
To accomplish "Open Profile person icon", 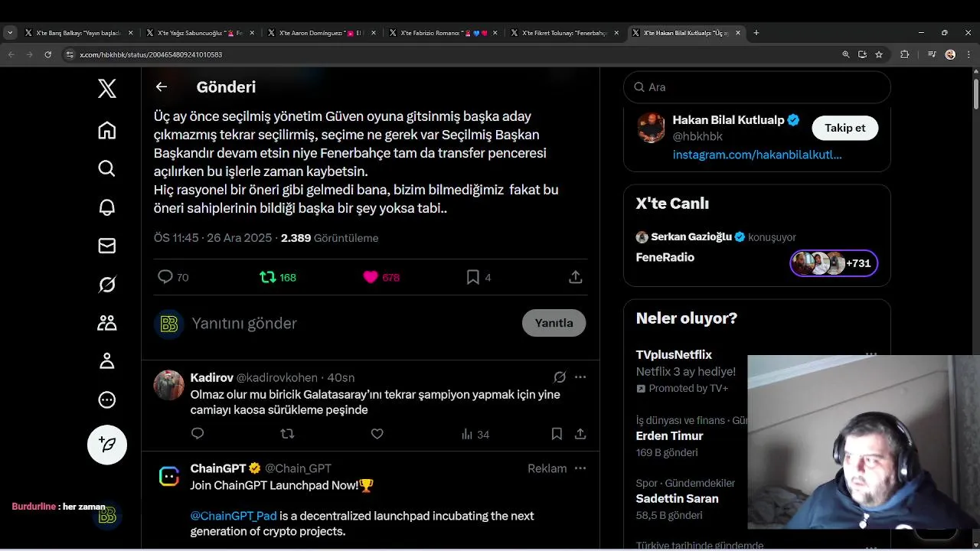I will click(x=107, y=361).
